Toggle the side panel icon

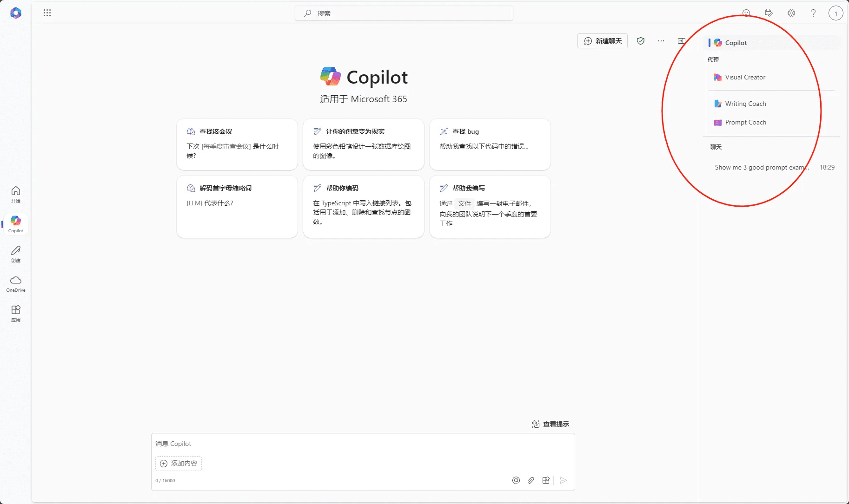681,41
